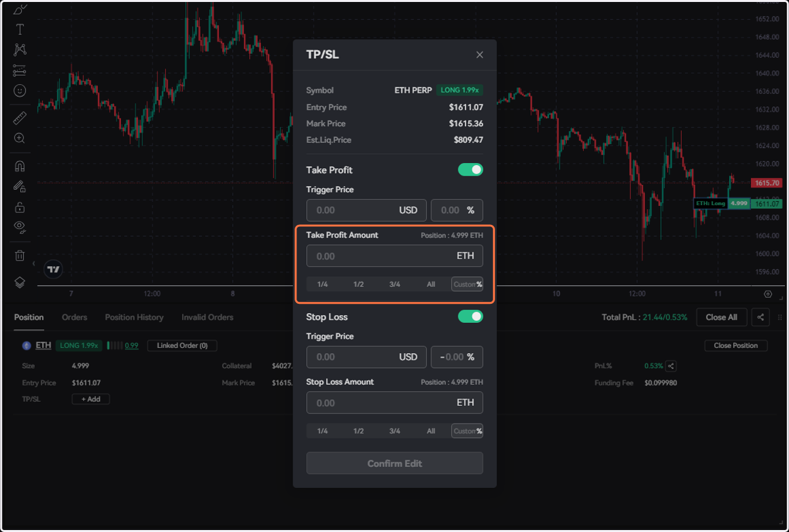Image resolution: width=789 pixels, height=532 pixels.
Task: Collapse the drawing toolbar arrow
Action: 34,263
